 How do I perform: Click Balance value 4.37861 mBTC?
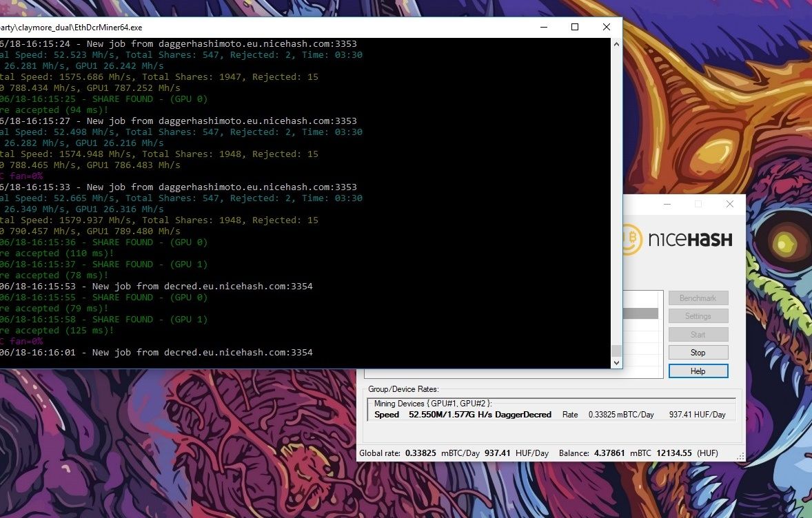click(622, 453)
